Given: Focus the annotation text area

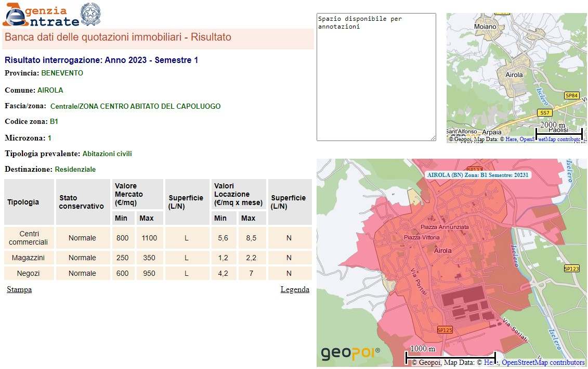Looking at the screenshot, I should (376, 77).
